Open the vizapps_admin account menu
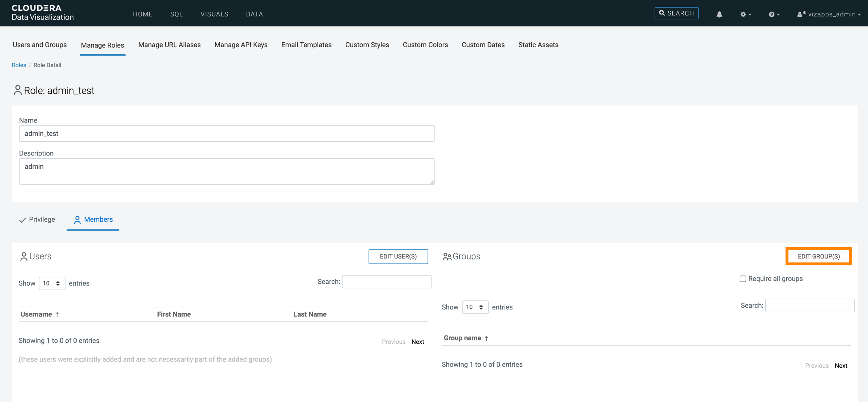Image resolution: width=868 pixels, height=402 pixels. [x=828, y=14]
